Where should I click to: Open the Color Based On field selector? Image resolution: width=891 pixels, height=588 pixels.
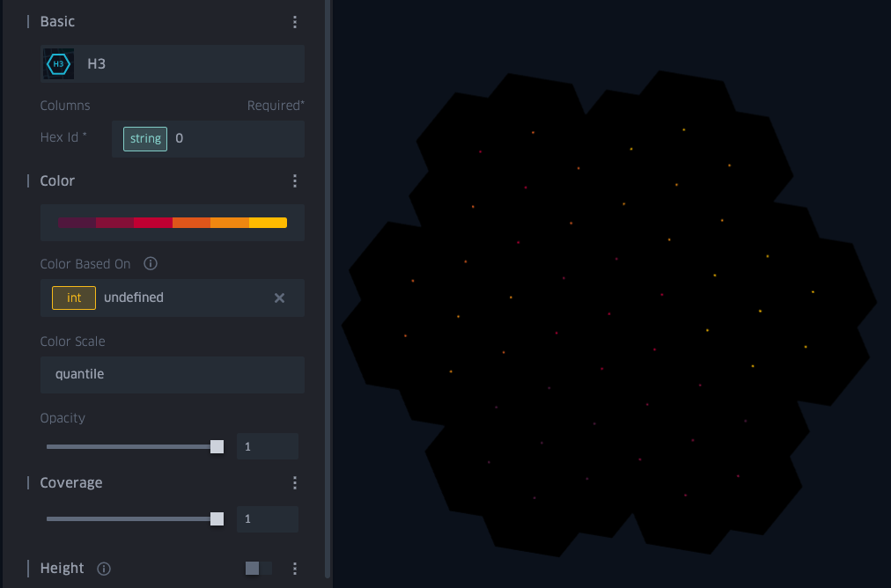point(173,298)
